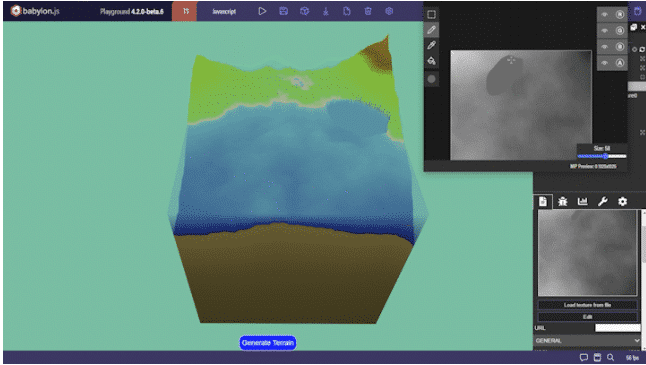The image size is (646, 365).
Task: Open the search magnifier icon
Action: [611, 357]
